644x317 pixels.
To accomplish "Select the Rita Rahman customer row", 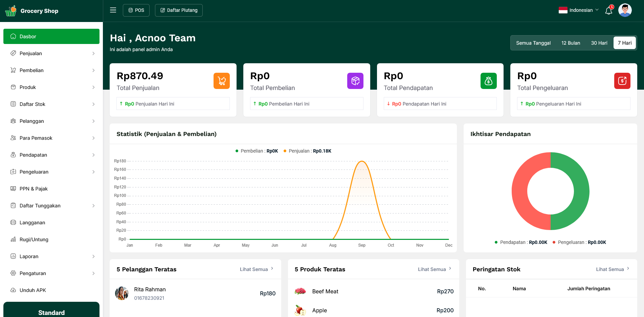I will 195,293.
